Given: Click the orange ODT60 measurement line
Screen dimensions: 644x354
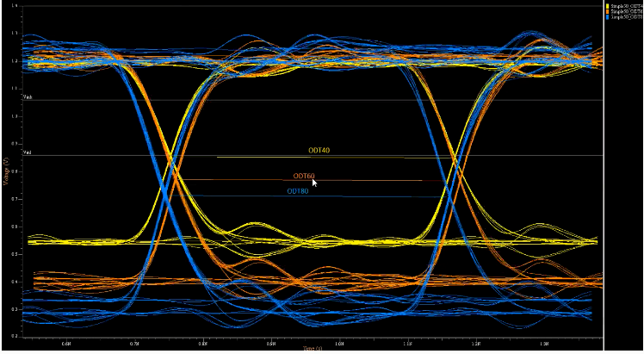Looking at the screenshot, I should point(313,180).
